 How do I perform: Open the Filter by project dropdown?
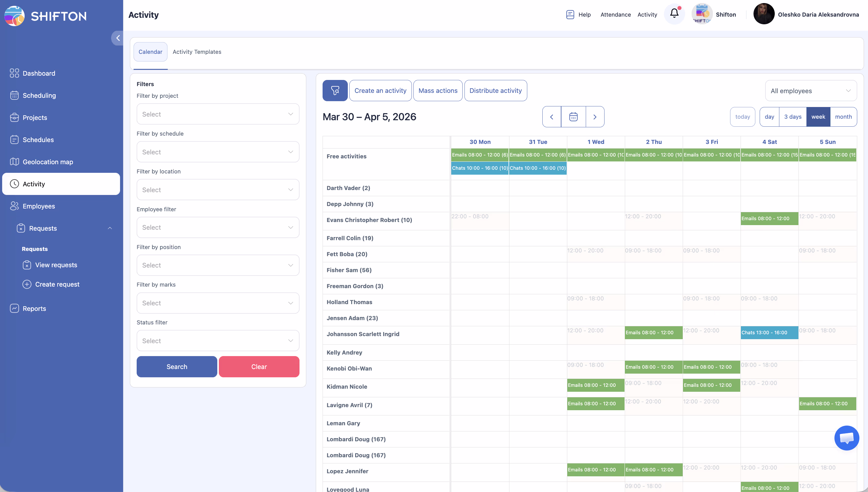click(x=218, y=114)
